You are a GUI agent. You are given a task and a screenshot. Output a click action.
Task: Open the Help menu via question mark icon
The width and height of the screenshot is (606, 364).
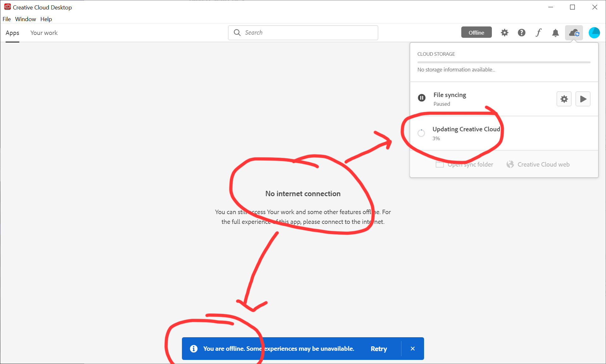521,32
